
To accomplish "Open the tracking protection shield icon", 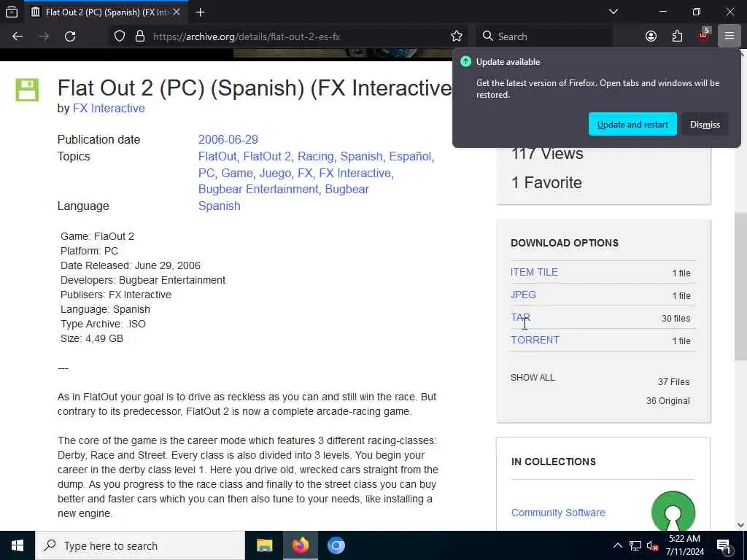I will (120, 36).
